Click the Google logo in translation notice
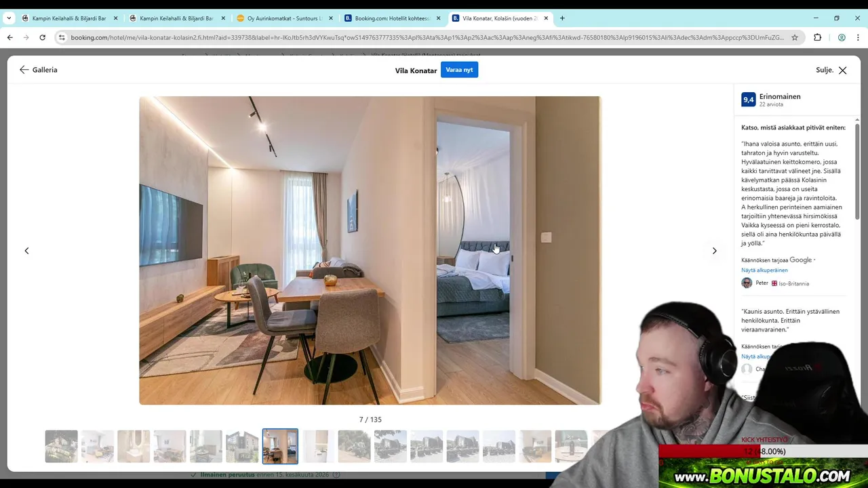This screenshot has width=868, height=488. 800,260
